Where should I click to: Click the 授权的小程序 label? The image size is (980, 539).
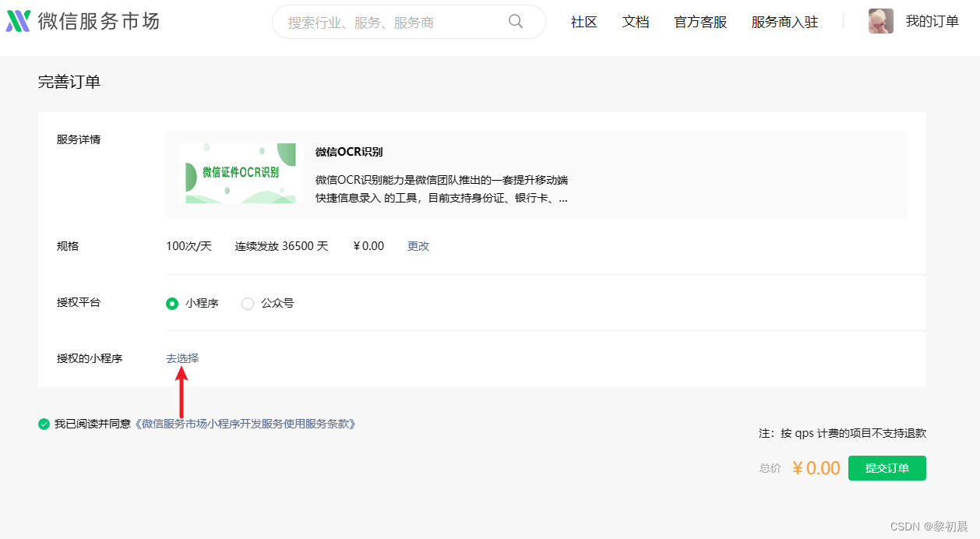tap(90, 358)
